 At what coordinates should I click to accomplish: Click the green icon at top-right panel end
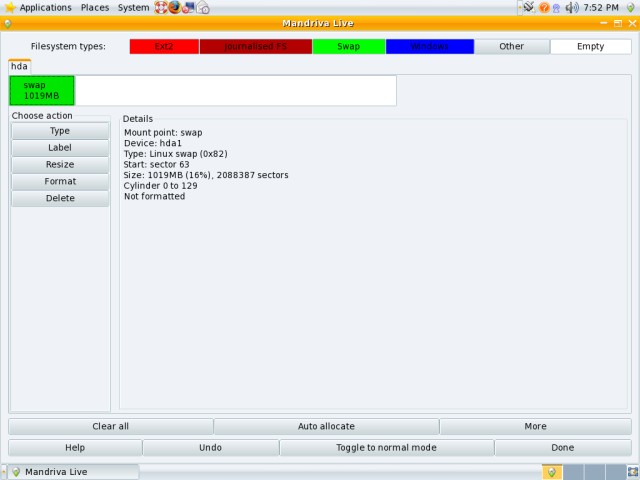point(631,7)
